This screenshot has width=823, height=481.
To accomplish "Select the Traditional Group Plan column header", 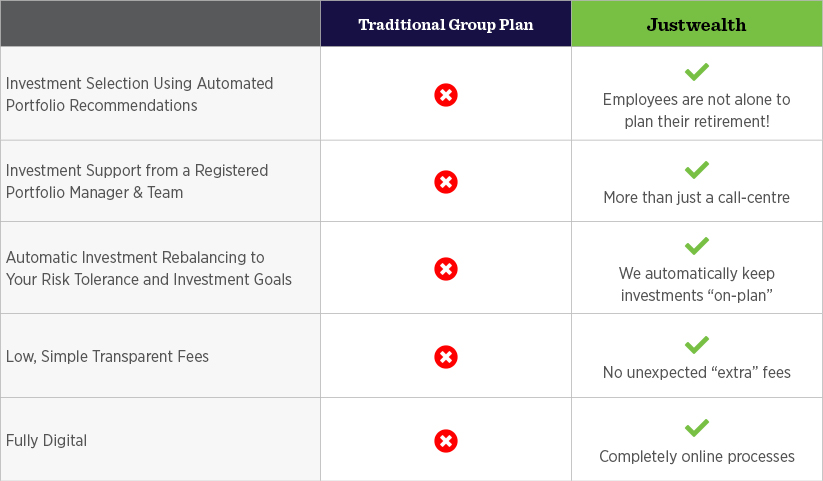I will 446,25.
